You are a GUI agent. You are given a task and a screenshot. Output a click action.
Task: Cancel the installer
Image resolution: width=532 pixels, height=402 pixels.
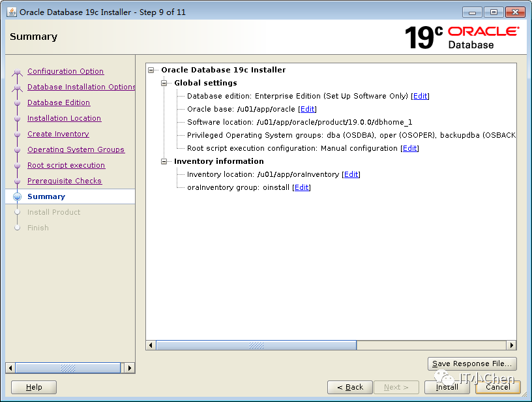[x=497, y=387]
